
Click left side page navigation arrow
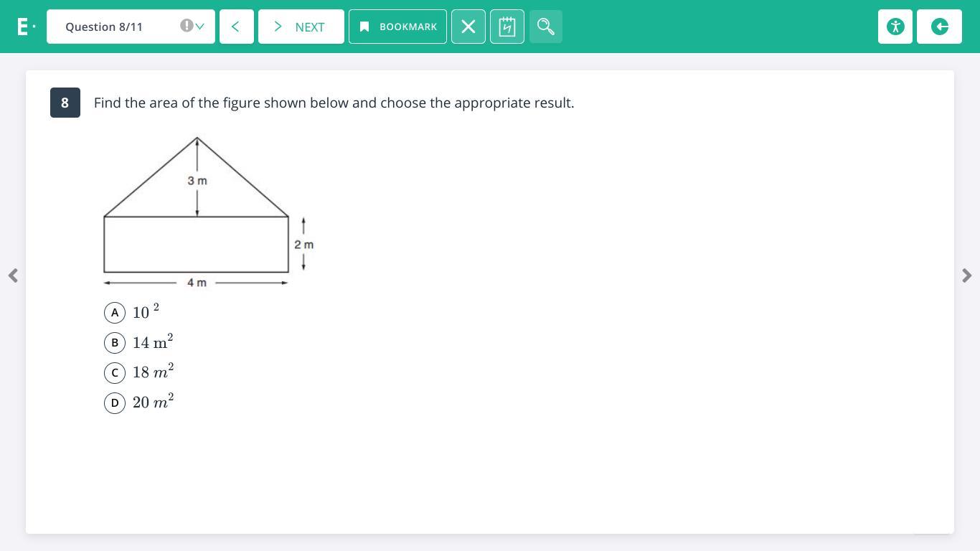pyautogui.click(x=13, y=275)
